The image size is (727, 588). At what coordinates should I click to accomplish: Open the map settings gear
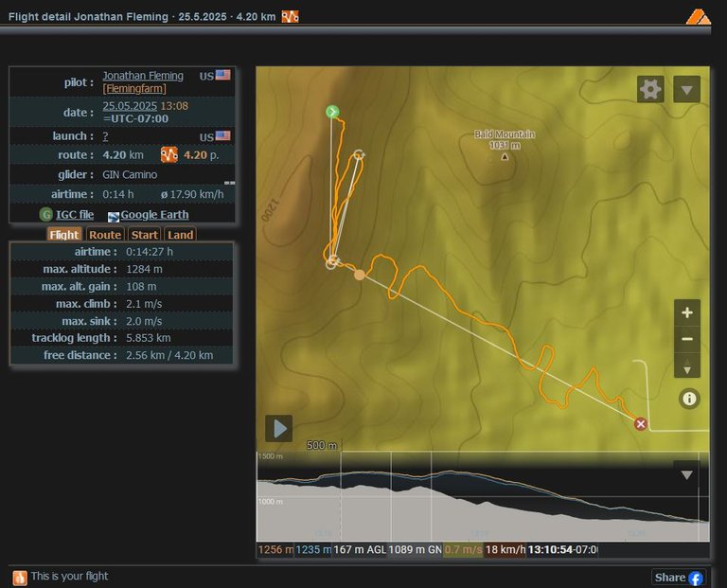click(x=650, y=89)
